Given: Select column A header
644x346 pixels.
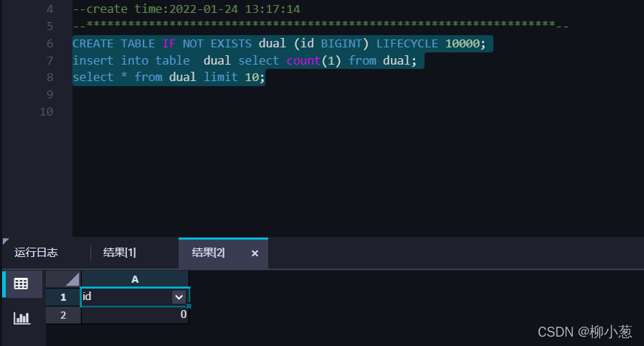Looking at the screenshot, I should [135, 279].
